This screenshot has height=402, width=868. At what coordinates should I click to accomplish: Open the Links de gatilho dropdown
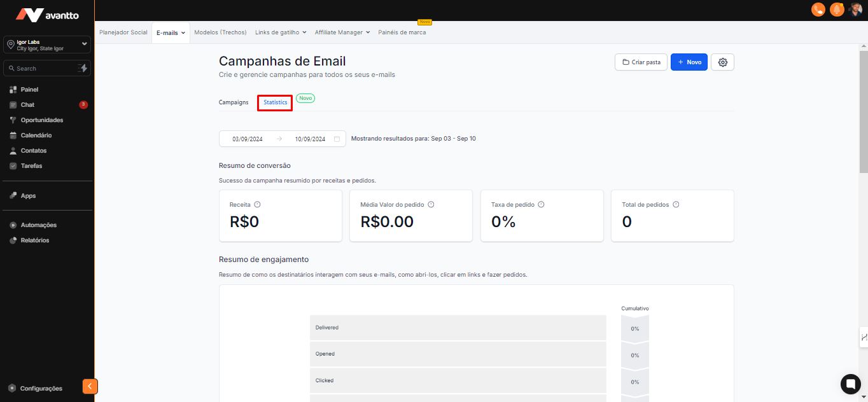tap(281, 32)
